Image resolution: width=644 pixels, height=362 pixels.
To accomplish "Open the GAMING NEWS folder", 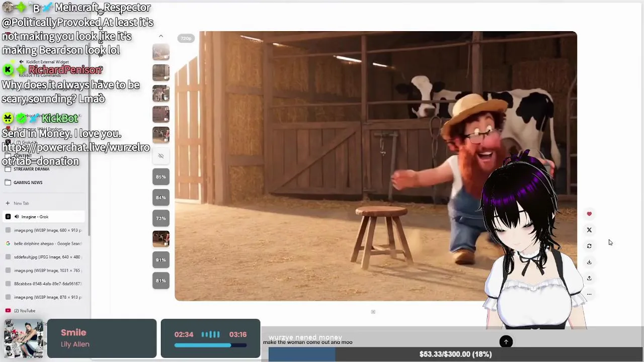I will (x=28, y=183).
